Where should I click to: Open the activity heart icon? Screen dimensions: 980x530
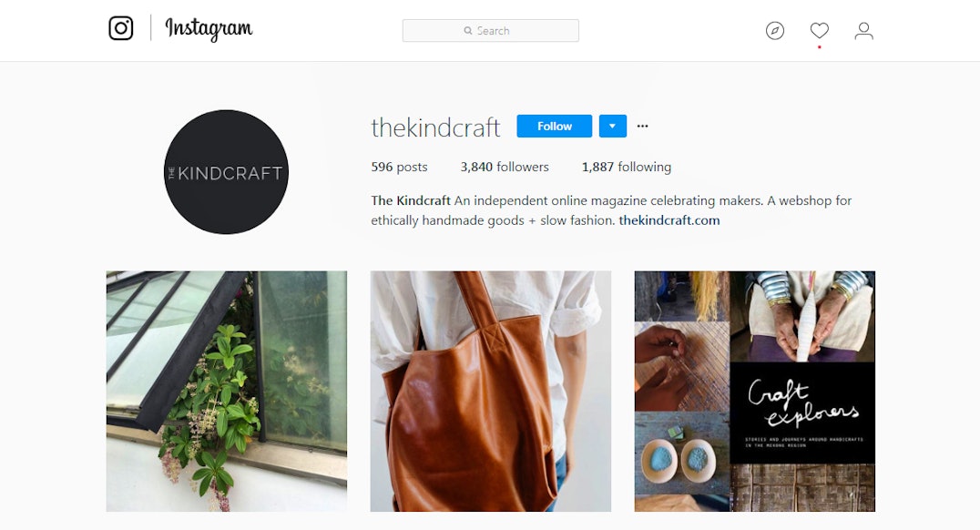pos(820,30)
